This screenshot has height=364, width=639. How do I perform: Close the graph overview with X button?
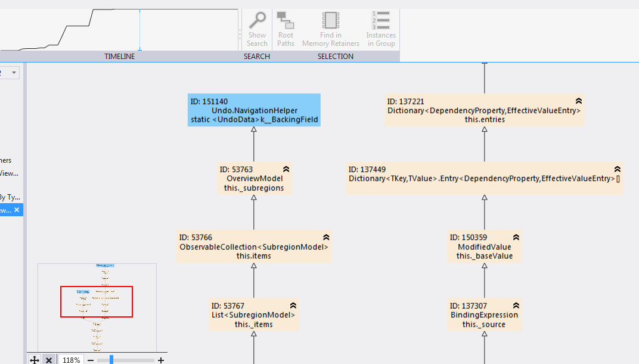click(49, 359)
